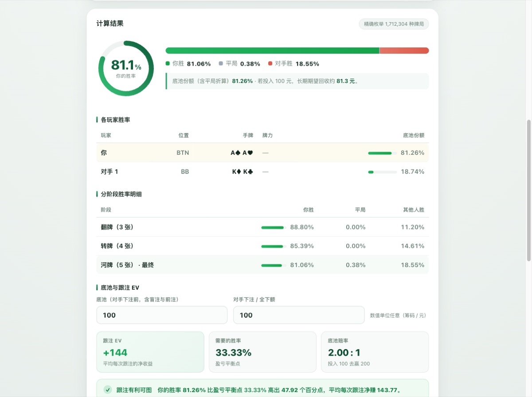The image size is (532, 397).
Task: Click the 精确枚举 1,712,304 种牌局 badge
Action: click(x=394, y=24)
